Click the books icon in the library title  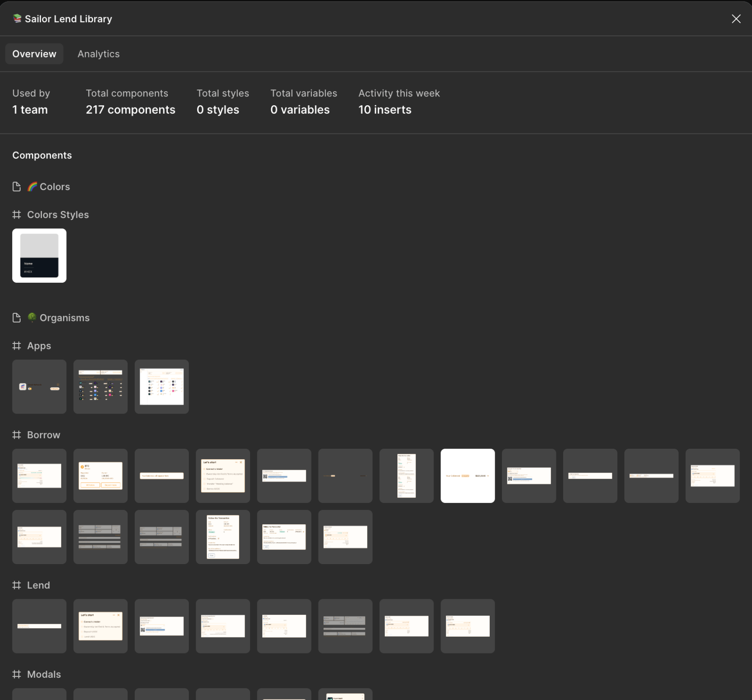(17, 18)
